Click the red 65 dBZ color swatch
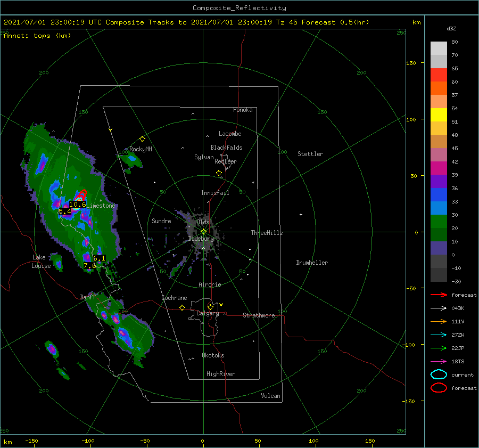The image size is (479, 448). tap(439, 75)
